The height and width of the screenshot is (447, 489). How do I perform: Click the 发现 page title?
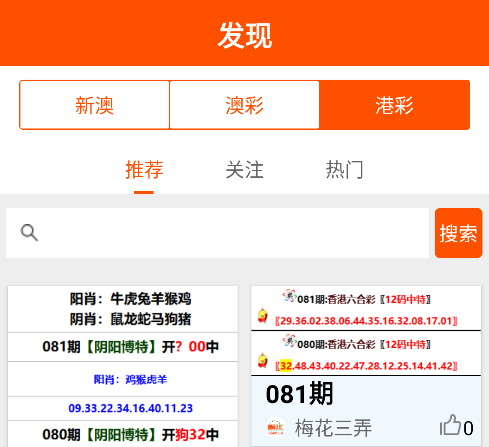tap(245, 35)
